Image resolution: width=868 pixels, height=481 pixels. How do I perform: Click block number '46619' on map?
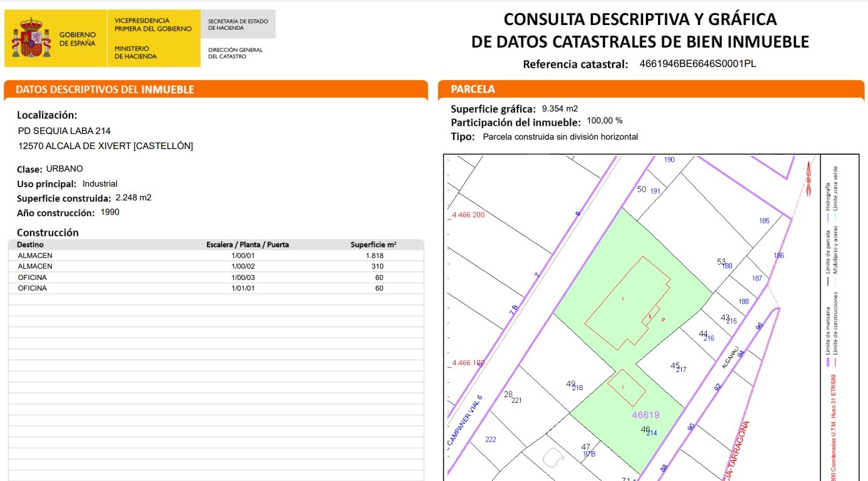coord(646,415)
